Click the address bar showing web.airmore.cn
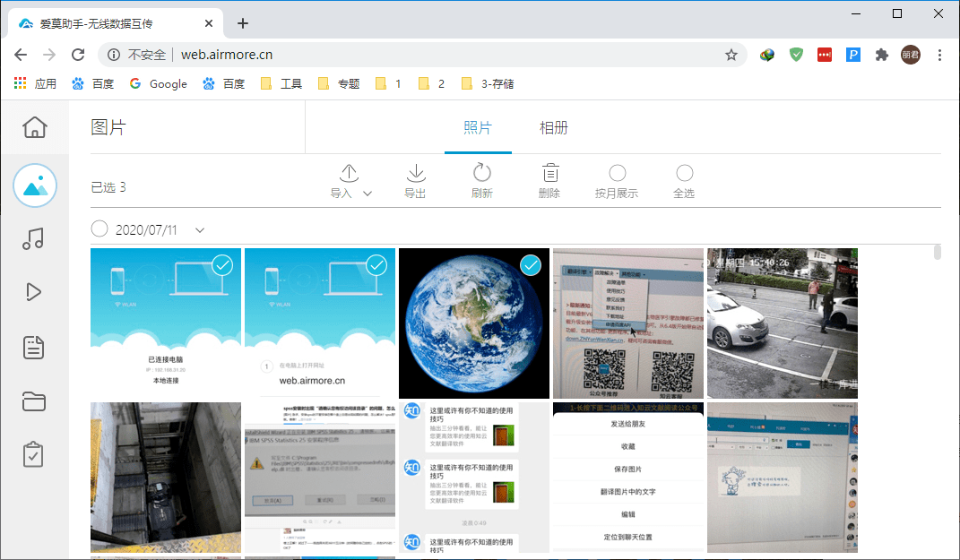This screenshot has width=960, height=560. tap(422, 55)
